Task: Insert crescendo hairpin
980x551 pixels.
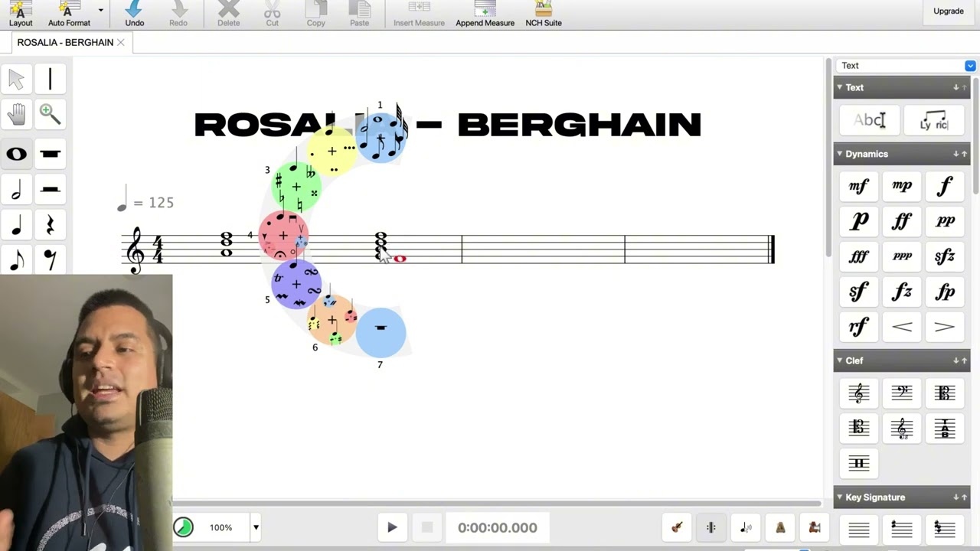Action: (x=902, y=327)
